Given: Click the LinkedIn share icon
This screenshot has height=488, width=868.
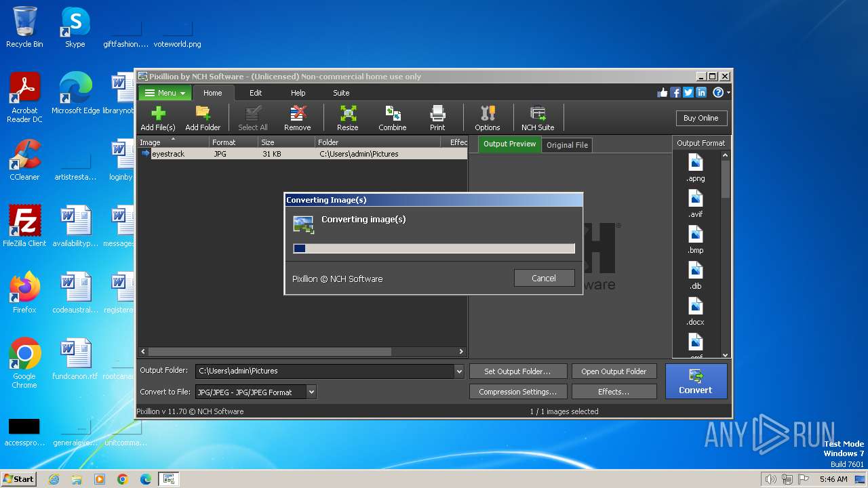Looking at the screenshot, I should click(701, 93).
